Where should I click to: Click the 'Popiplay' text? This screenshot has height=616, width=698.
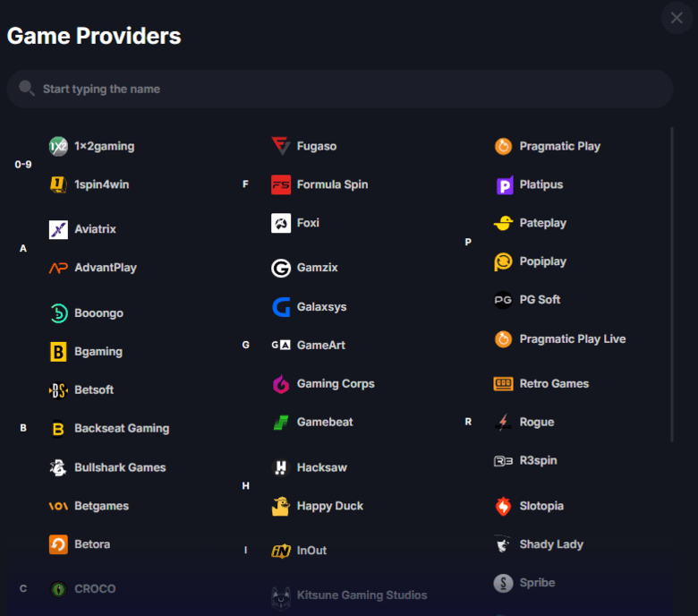(x=542, y=262)
